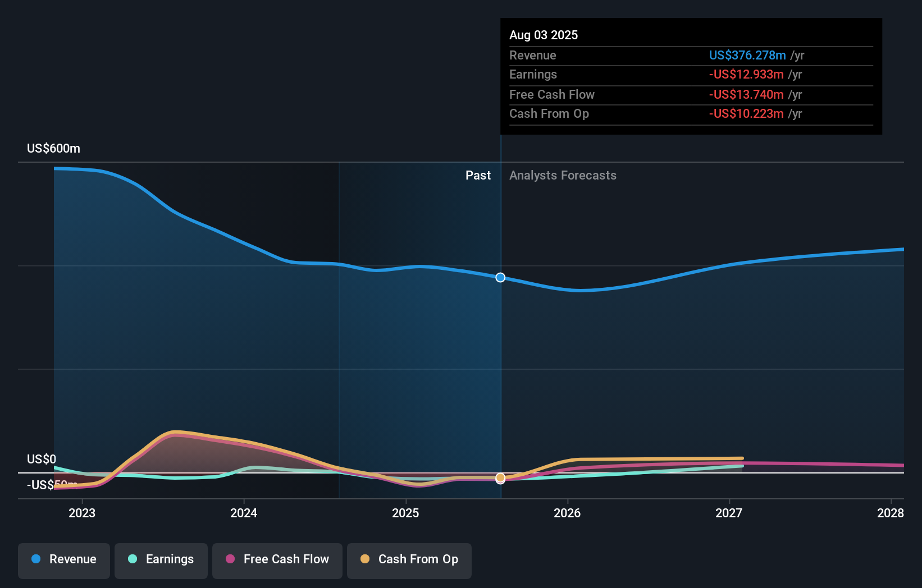Select the white Revenue marker on the chart

[500, 277]
